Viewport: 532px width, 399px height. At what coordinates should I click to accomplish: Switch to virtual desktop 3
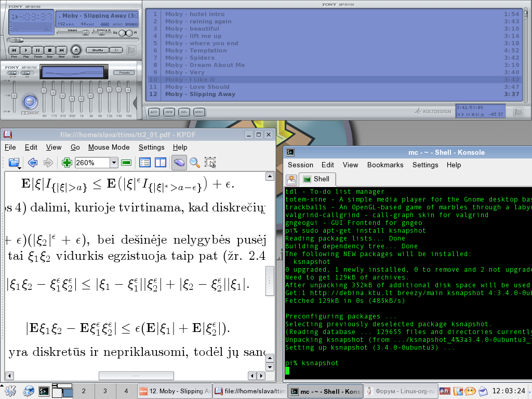point(105,391)
